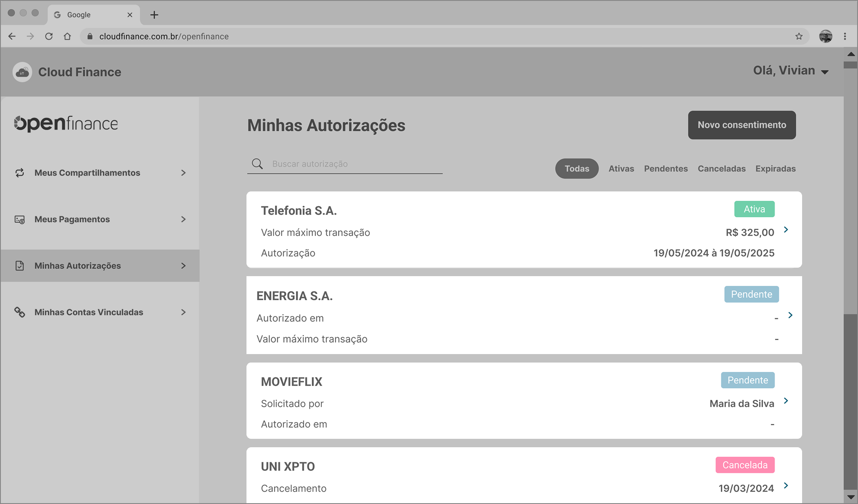Click the browser home icon

(x=67, y=36)
